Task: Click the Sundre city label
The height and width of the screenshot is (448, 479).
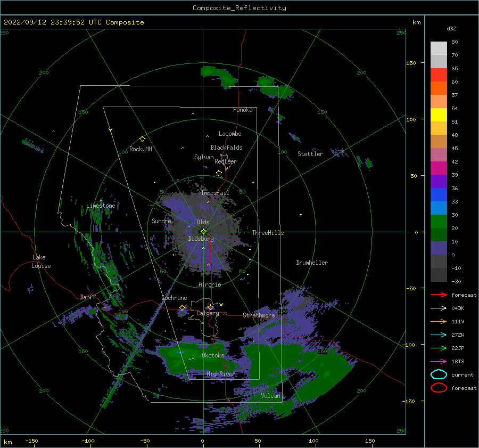Action: [161, 221]
